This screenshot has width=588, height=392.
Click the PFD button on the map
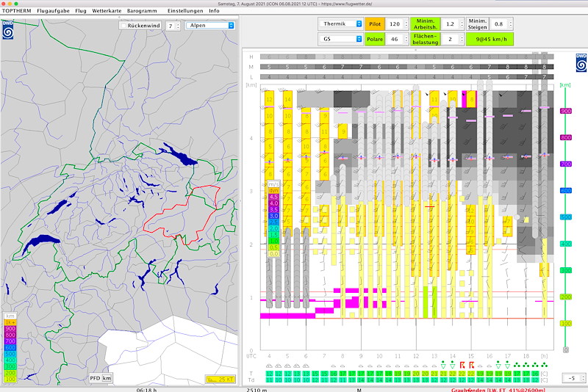95,378
